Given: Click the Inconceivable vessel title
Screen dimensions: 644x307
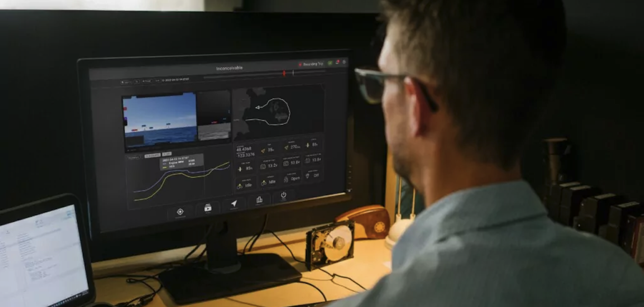Looking at the screenshot, I should pos(229,68).
